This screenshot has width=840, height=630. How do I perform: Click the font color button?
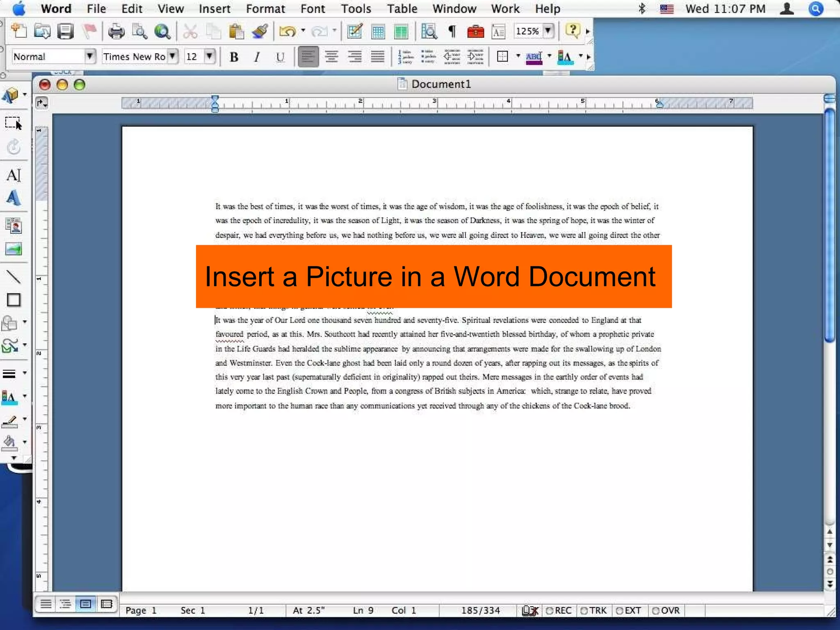pos(565,57)
